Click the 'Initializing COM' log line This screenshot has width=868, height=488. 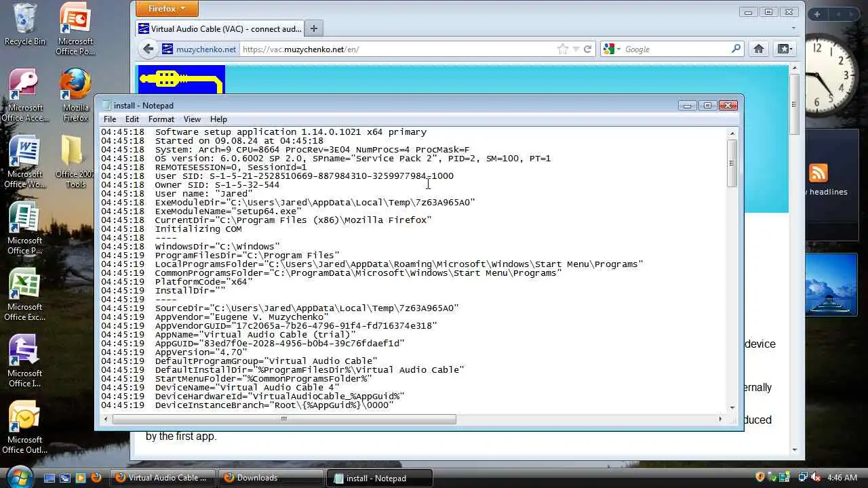[198, 229]
